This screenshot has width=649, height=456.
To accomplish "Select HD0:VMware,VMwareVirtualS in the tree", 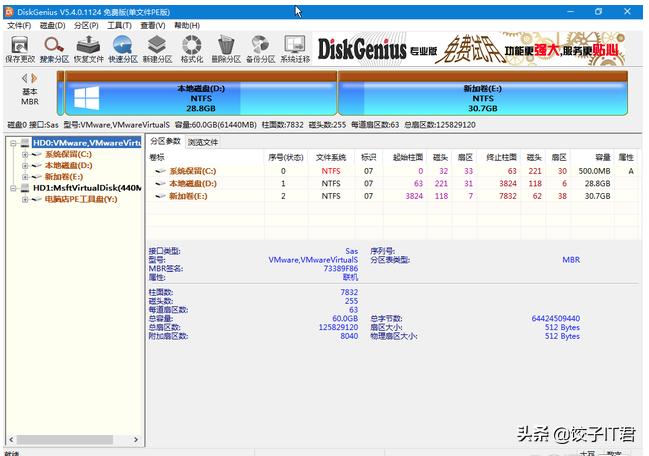I will click(87, 143).
